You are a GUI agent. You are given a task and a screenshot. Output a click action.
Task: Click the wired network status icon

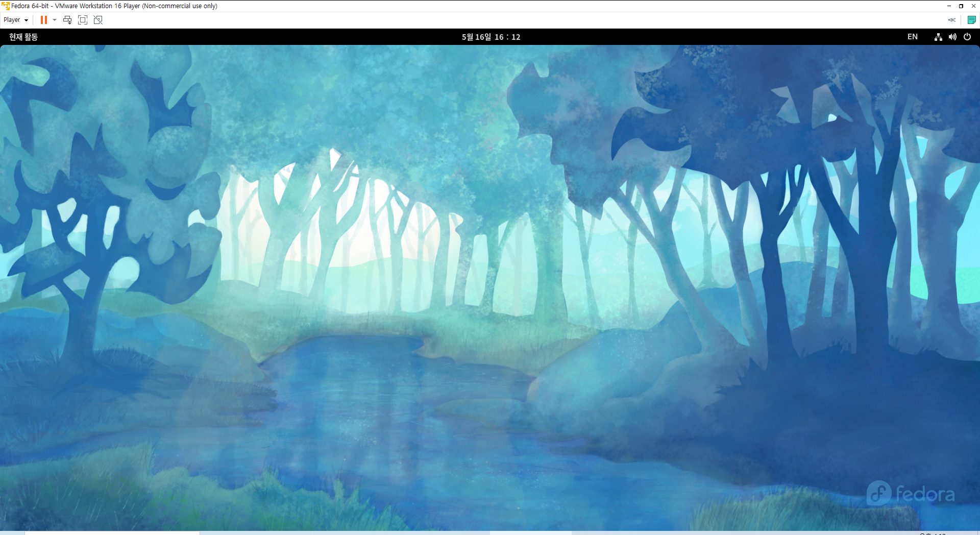tap(938, 37)
